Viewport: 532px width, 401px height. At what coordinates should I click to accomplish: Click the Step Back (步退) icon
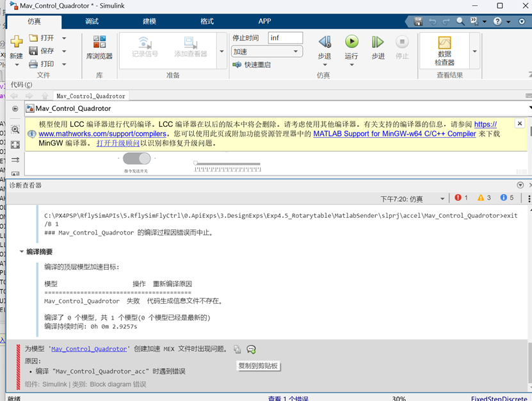325,42
